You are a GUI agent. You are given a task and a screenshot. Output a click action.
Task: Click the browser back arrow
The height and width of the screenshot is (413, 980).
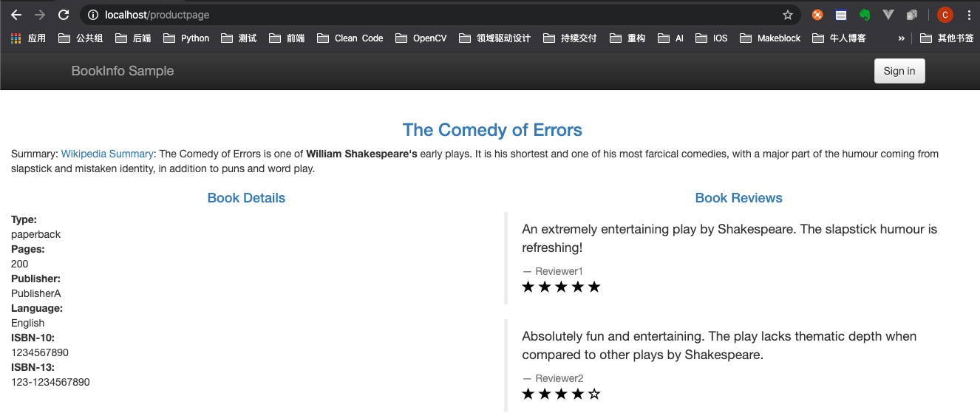(16, 15)
